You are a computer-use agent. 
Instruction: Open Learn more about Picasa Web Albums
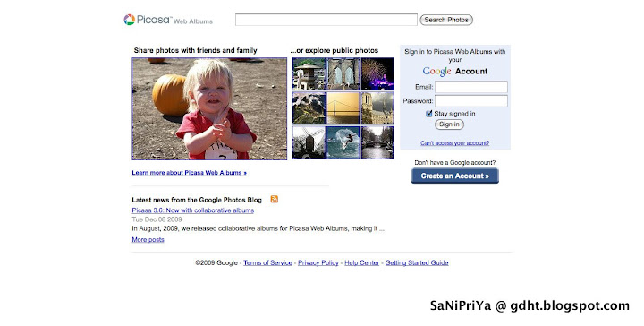(x=189, y=173)
